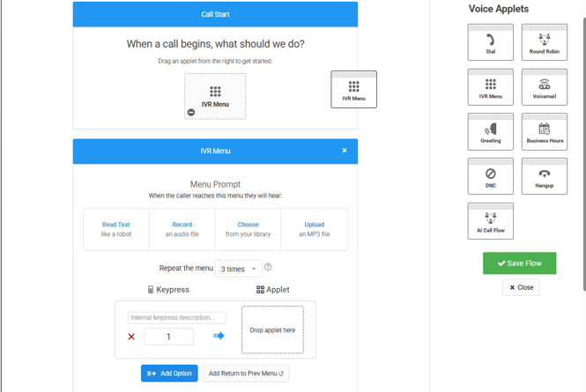Click the DNC applet icon
586x392 pixels.
tap(491, 176)
